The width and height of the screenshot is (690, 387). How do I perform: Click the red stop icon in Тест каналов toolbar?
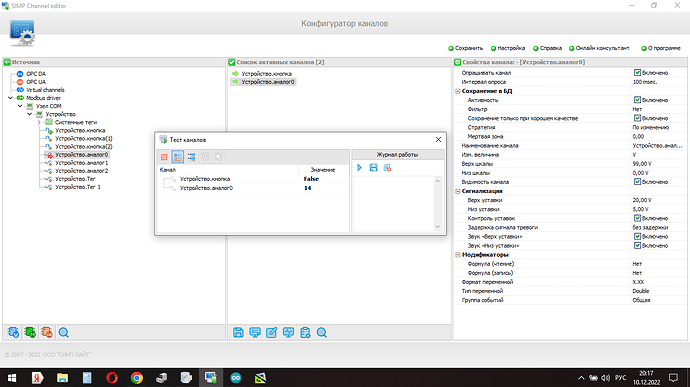[x=164, y=157]
